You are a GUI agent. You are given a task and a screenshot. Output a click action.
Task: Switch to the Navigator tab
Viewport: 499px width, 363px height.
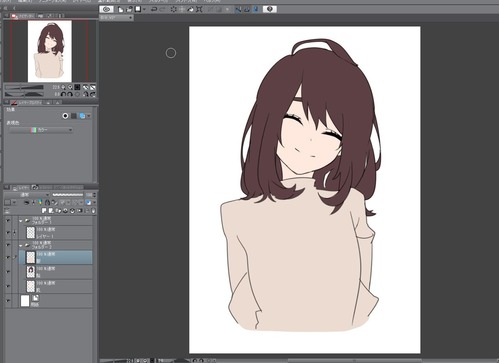tap(23, 16)
